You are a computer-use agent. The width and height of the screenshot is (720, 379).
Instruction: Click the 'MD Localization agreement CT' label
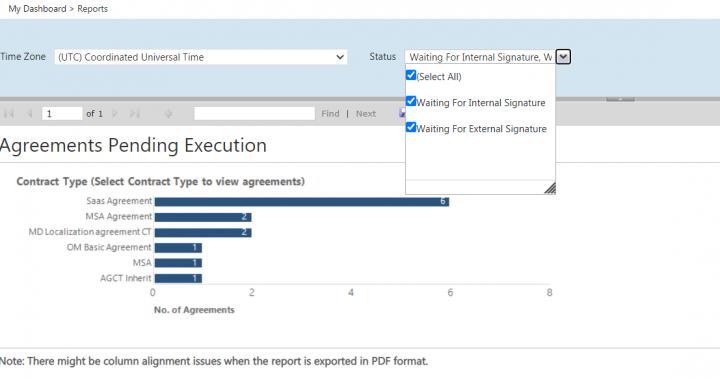pyautogui.click(x=90, y=232)
